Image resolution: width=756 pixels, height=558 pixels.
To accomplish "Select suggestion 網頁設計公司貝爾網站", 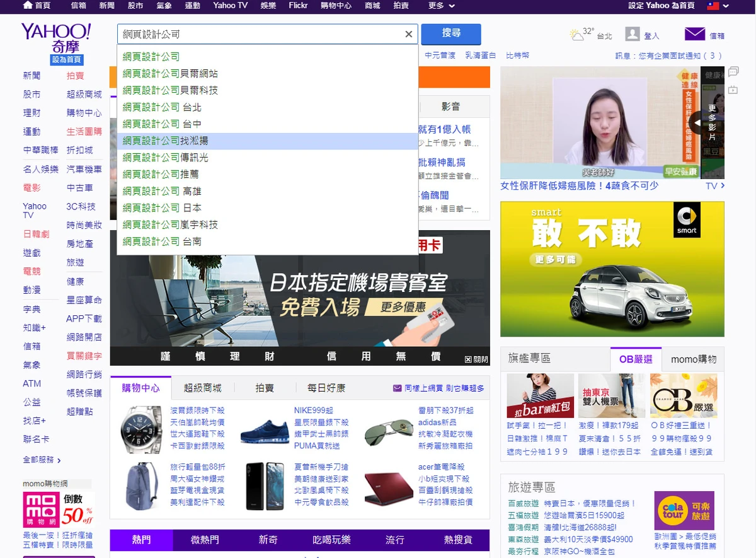I will click(x=268, y=74).
